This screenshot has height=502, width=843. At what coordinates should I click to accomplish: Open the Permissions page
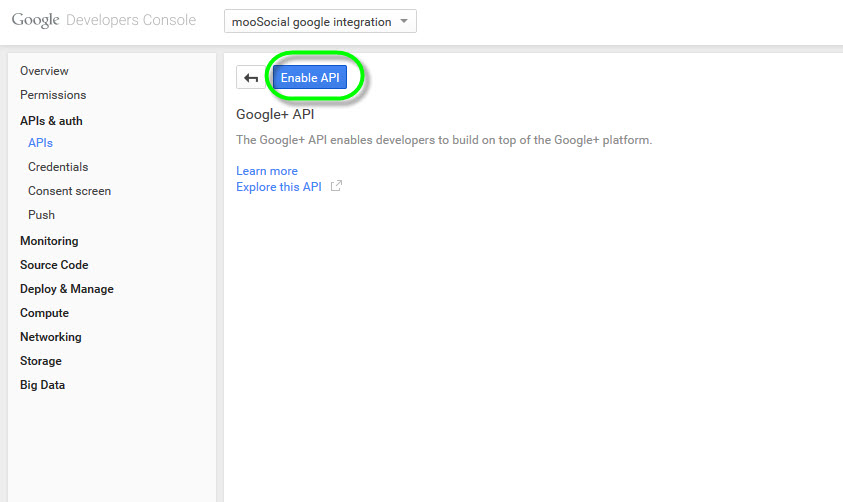pos(53,95)
